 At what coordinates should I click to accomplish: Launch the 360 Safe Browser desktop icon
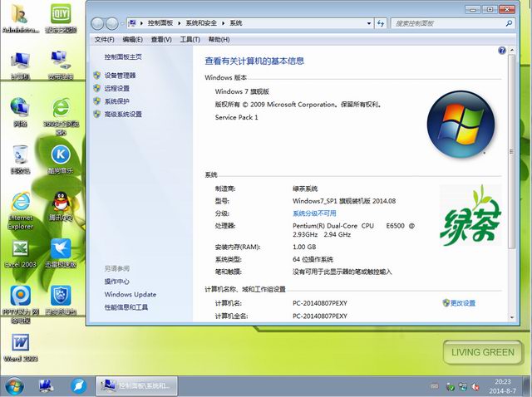tap(61, 117)
